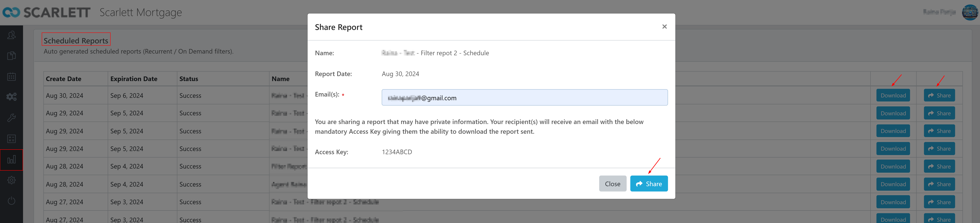Click the Scheduled Reports heading
Image resolution: width=980 pixels, height=223 pixels.
coord(76,40)
